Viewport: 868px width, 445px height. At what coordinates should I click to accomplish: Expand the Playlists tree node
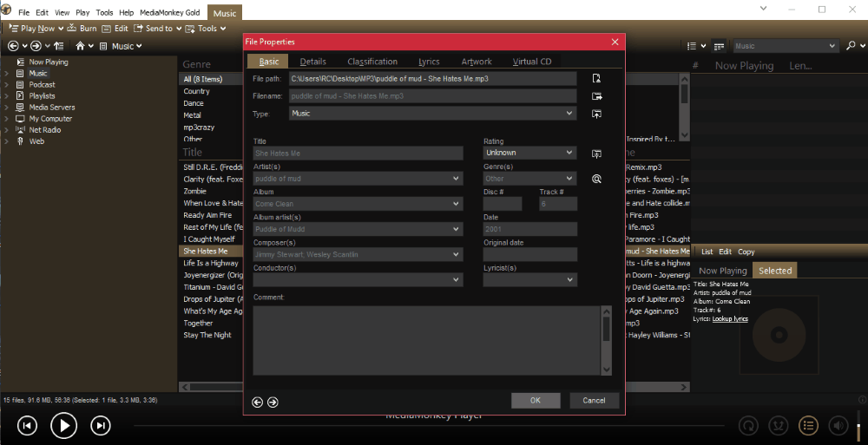coord(7,95)
